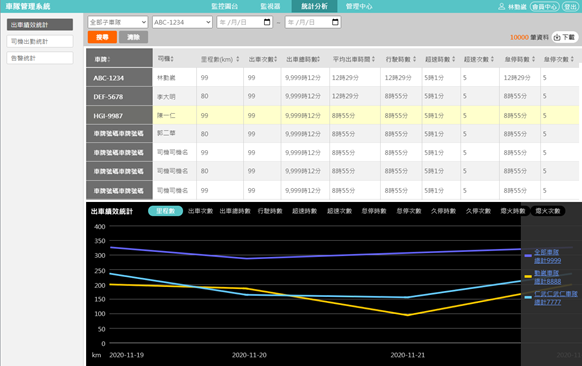Switch chart to 怠停次數 metric

point(409,211)
